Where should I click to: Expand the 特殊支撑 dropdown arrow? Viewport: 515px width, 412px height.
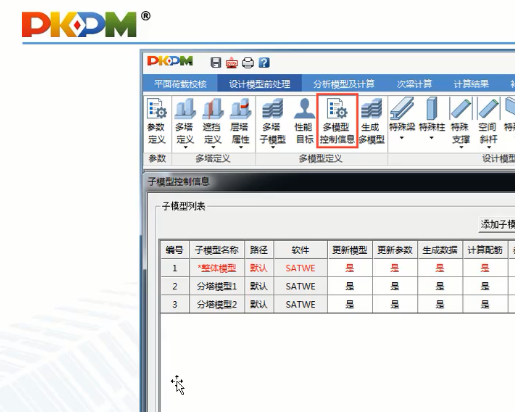(461, 147)
